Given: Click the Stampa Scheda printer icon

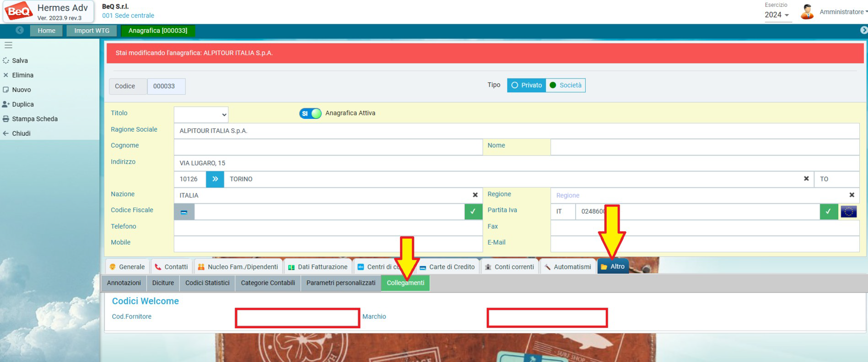Looking at the screenshot, I should tap(6, 119).
